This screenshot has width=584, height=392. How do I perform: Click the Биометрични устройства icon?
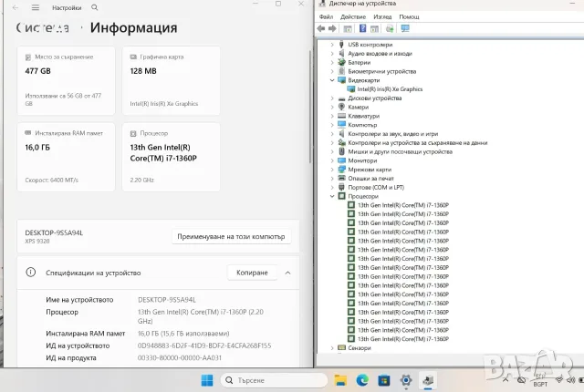(x=341, y=71)
